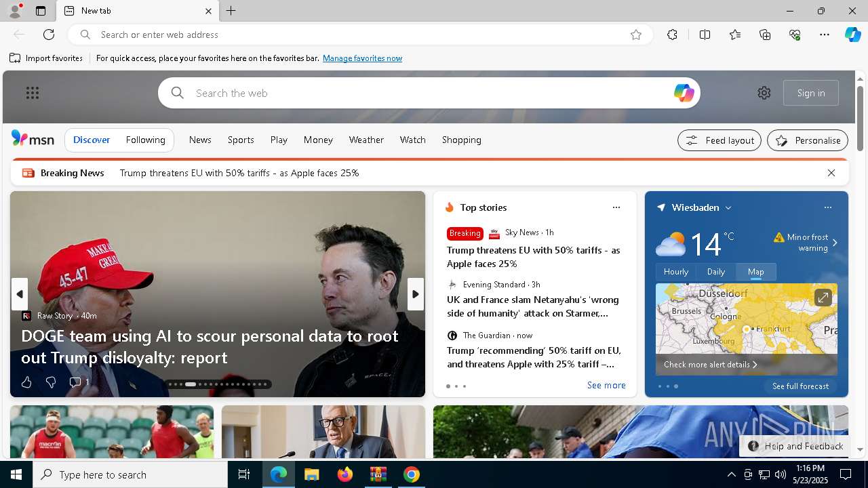Open the DOGE team AI headline
This screenshot has height=488, width=868.
(x=210, y=346)
